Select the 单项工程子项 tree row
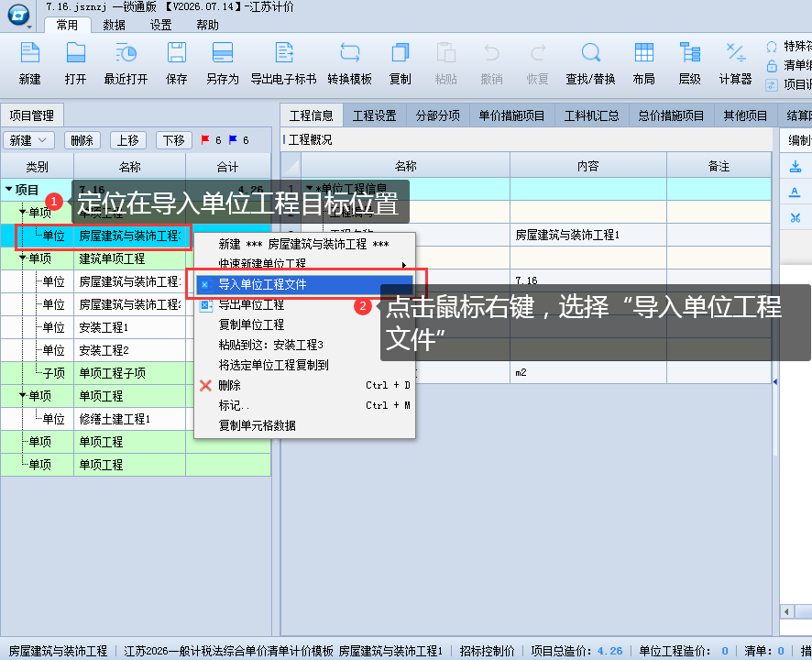The width and height of the screenshot is (812, 660). tap(136, 373)
